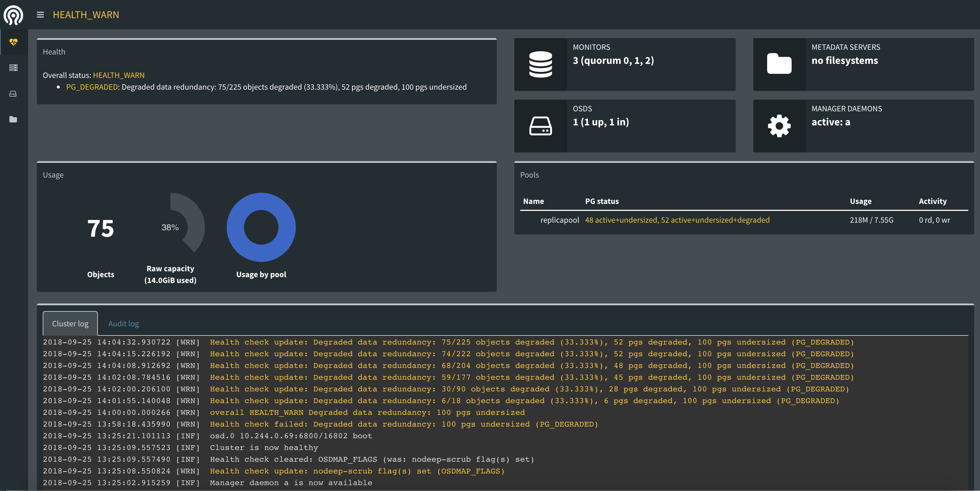Select the Cluster log tab
Viewport: 980px width, 491px height.
pyautogui.click(x=70, y=323)
